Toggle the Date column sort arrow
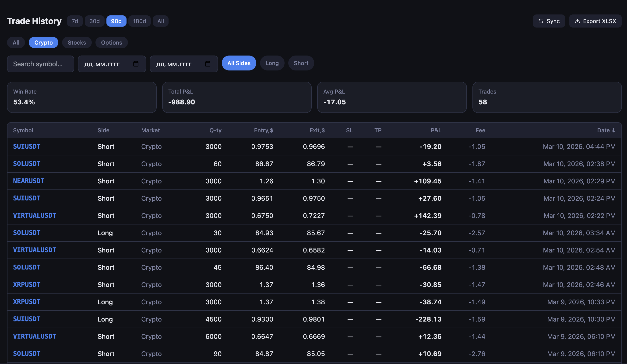Viewport: 627px width, 364px height. 613,130
